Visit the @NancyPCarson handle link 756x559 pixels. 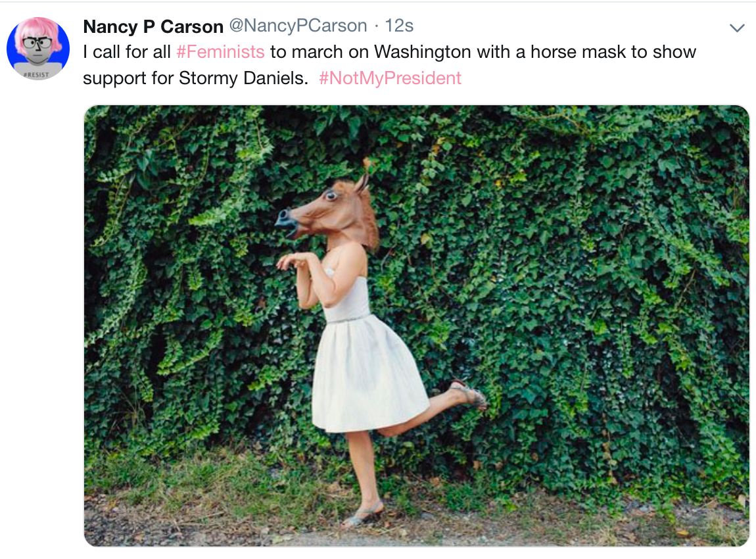point(298,26)
